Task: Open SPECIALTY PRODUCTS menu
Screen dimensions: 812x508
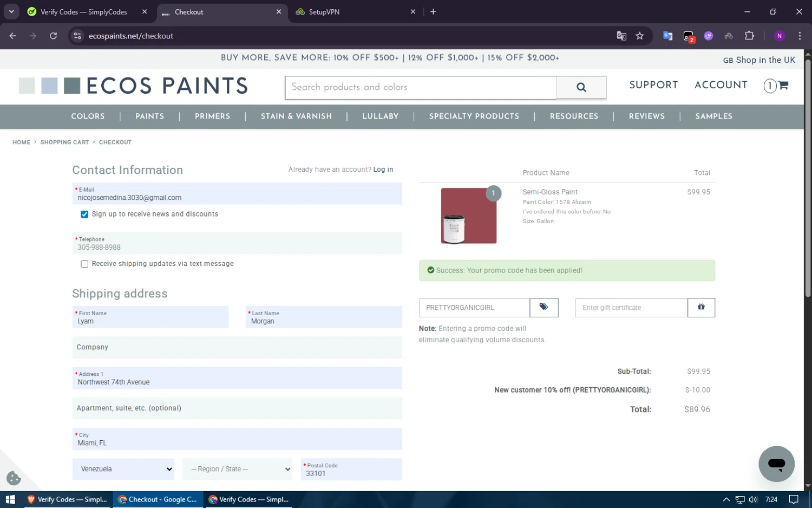Action: point(474,116)
